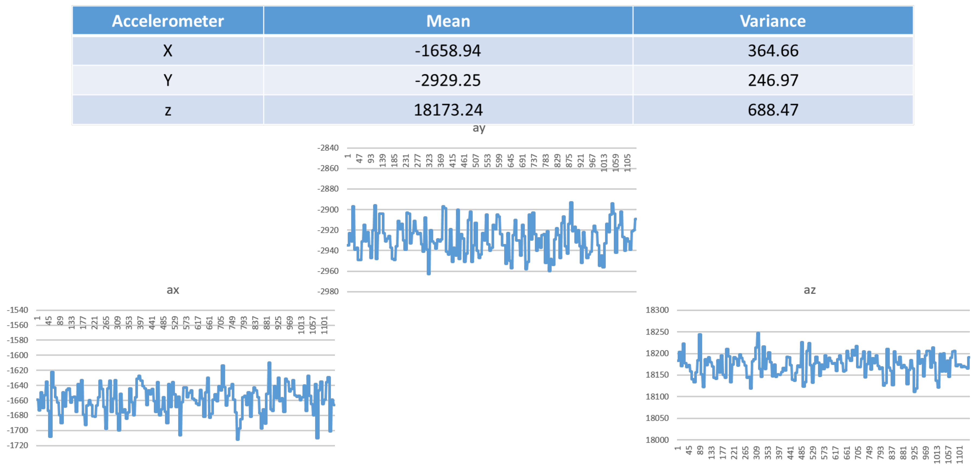
Task: Select the z row label cell
Action: (x=167, y=110)
